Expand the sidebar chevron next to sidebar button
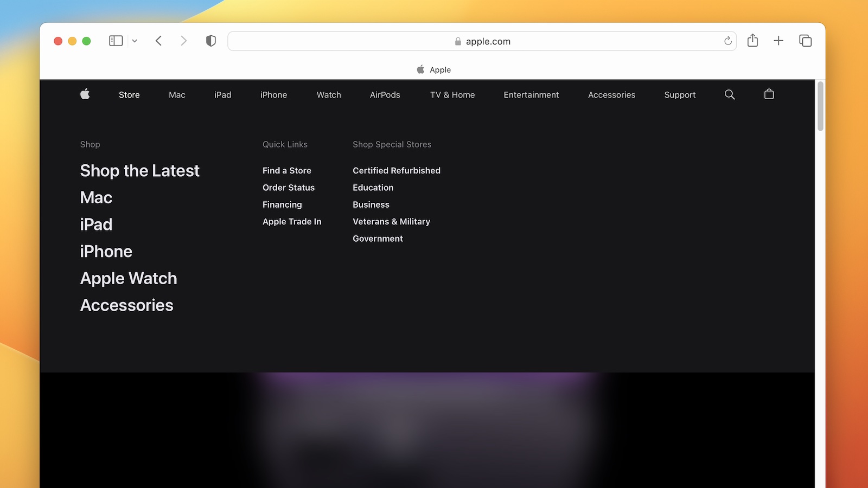 coord(135,41)
